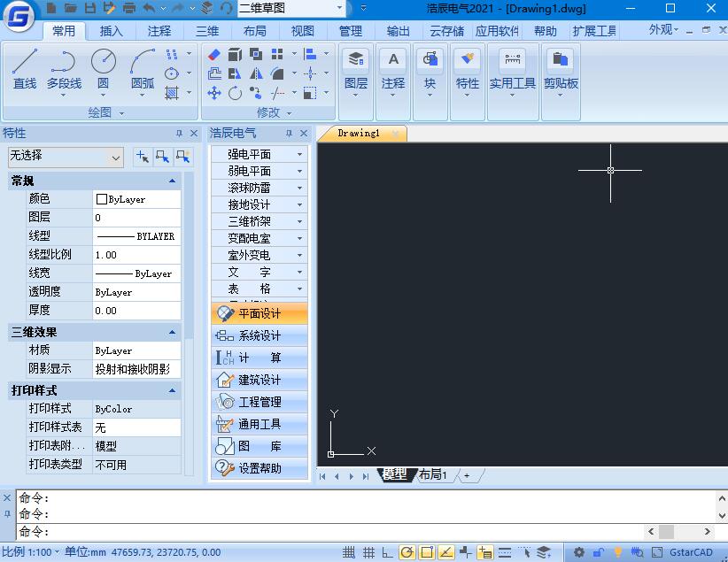Toggle grid display in the status bar
This screenshot has height=562, width=728.
(x=367, y=551)
